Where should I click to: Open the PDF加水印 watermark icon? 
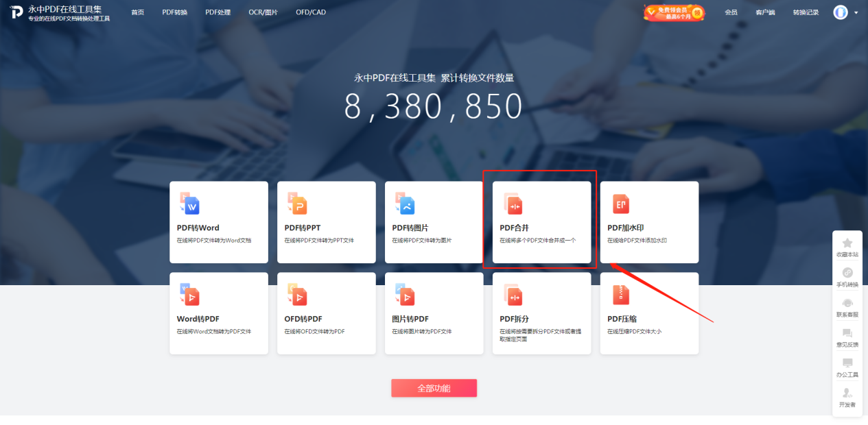(620, 204)
